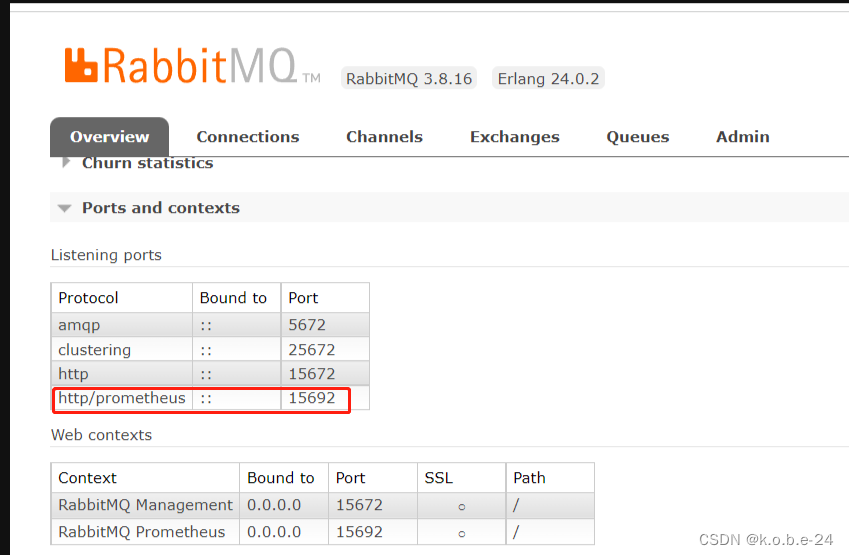Click the SSL column header
This screenshot has width=849, height=555.
click(461, 478)
